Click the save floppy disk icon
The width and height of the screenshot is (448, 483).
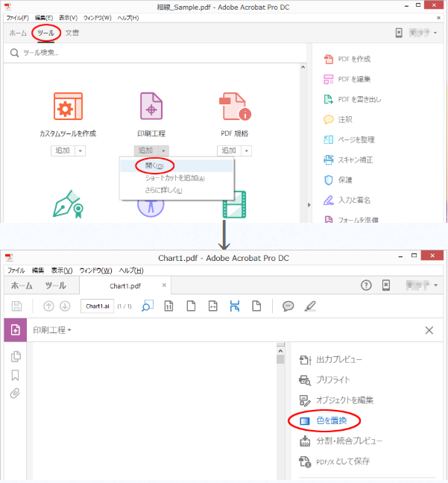[x=16, y=306]
